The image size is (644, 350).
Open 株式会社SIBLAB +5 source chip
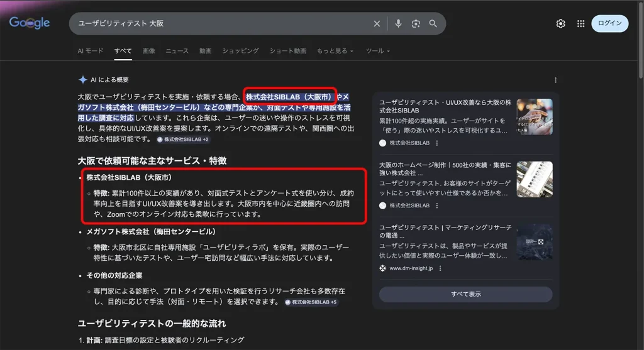click(311, 302)
